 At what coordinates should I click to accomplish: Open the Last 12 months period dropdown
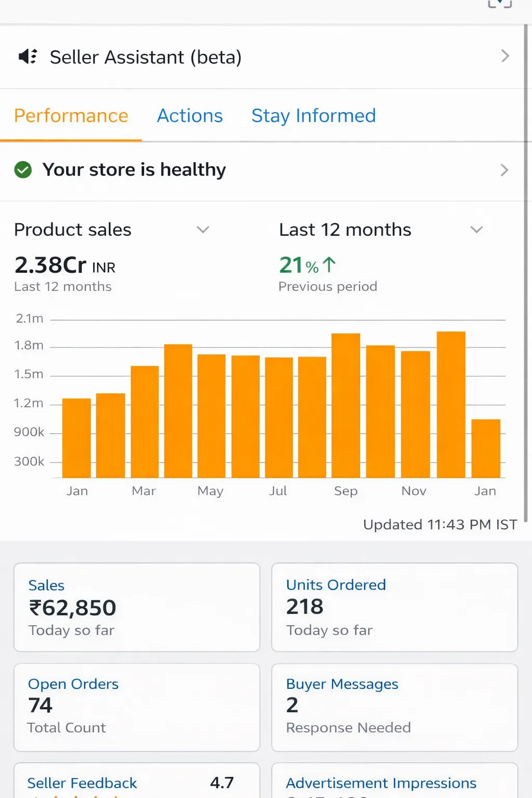point(476,230)
